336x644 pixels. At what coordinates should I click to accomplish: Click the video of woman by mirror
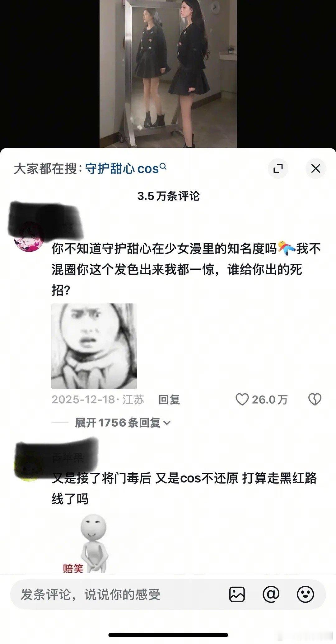point(168,74)
